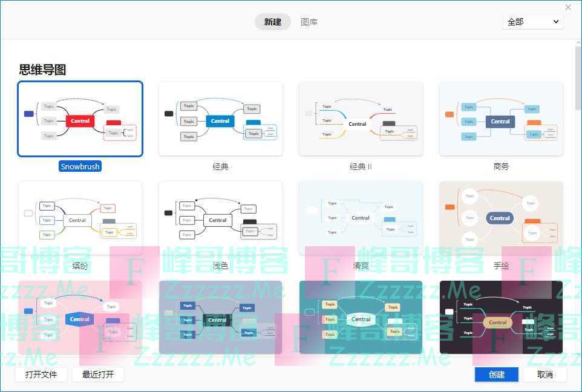
Task: Select the Snowbrush mind map template
Action: click(x=80, y=119)
